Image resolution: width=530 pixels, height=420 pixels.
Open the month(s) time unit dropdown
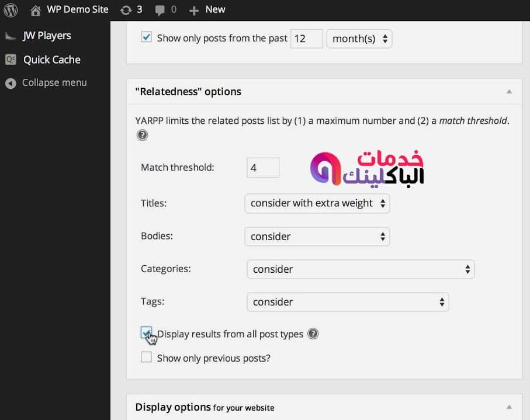pos(359,38)
